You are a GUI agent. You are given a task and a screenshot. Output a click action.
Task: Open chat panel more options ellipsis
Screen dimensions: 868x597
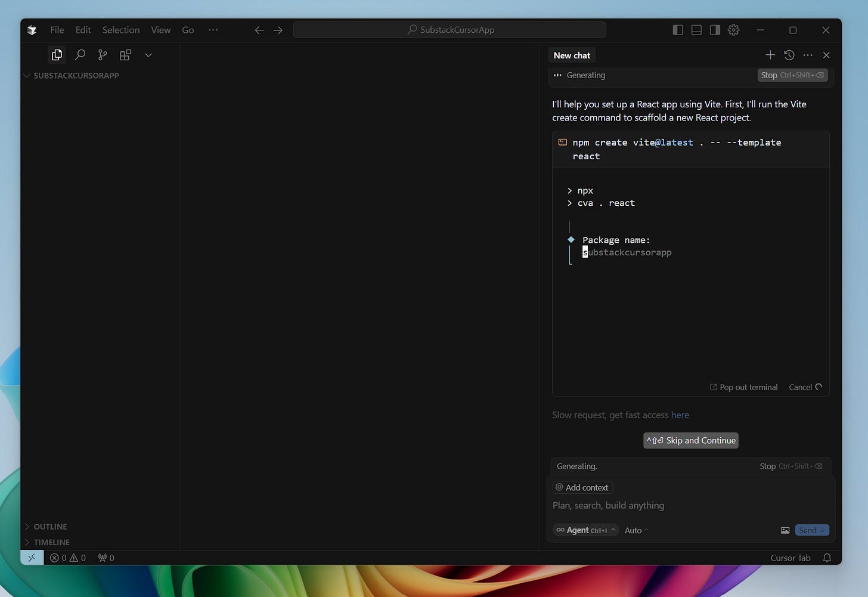click(x=808, y=55)
